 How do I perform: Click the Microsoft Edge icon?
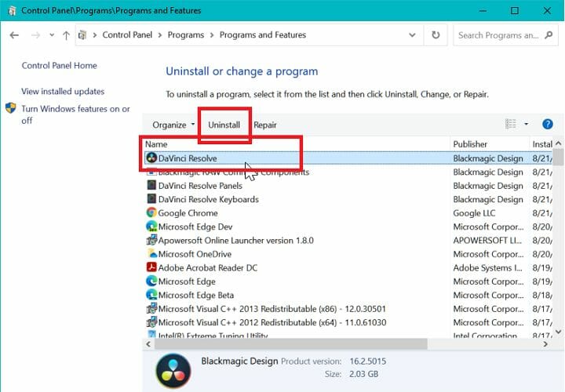151,281
